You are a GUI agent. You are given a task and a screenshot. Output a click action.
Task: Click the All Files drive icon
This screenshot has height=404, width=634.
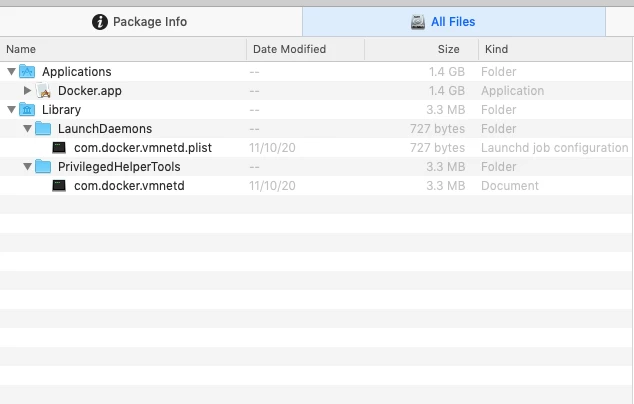418,22
